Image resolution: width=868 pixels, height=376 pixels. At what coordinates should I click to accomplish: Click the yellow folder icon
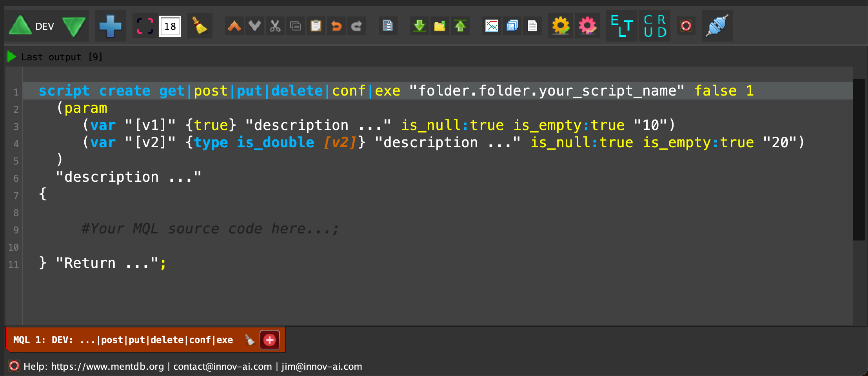pyautogui.click(x=440, y=26)
